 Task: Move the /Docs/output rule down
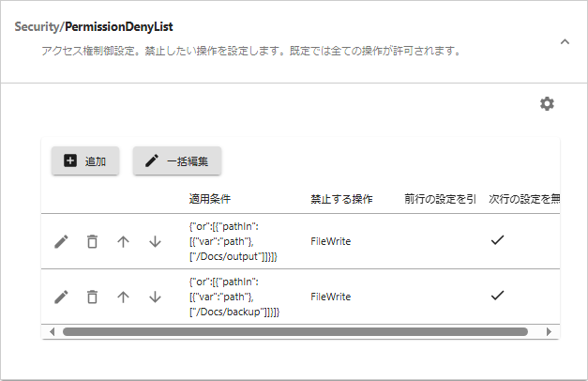pos(155,241)
